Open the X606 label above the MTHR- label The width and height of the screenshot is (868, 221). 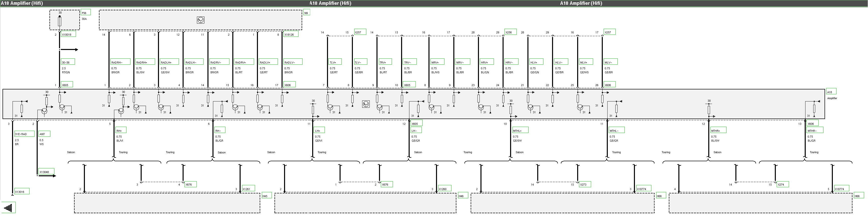pyautogui.click(x=813, y=124)
